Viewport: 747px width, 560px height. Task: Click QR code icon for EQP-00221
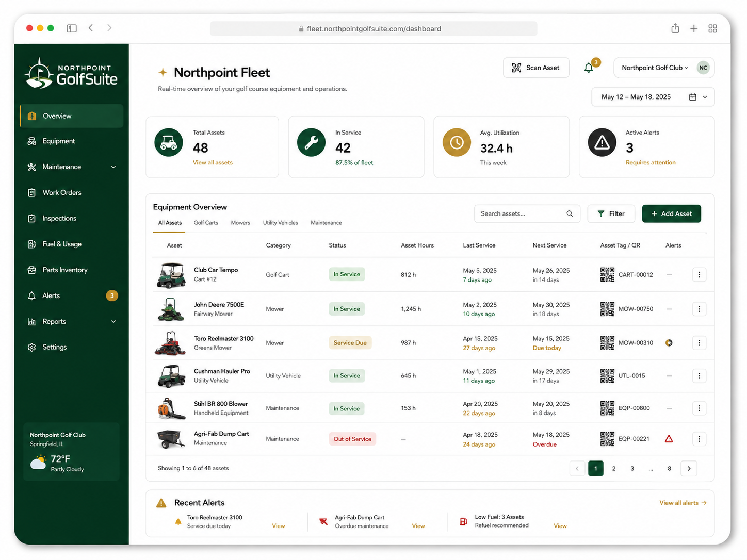pyautogui.click(x=607, y=439)
